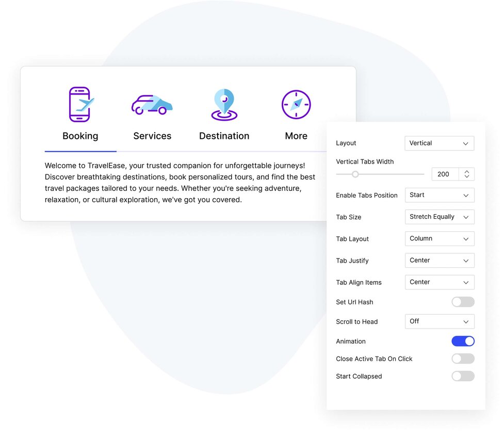Click the Services car icon
Viewport: 504px width, 436px height.
[152, 105]
